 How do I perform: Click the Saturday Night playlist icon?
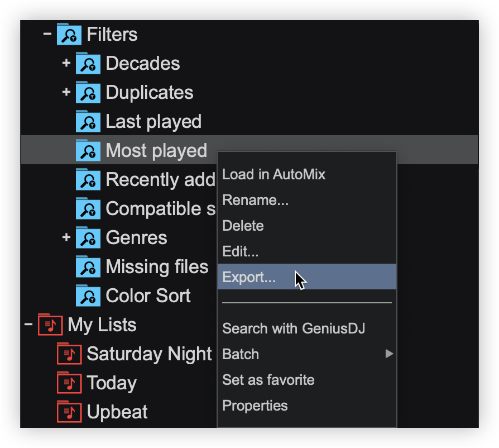click(69, 354)
